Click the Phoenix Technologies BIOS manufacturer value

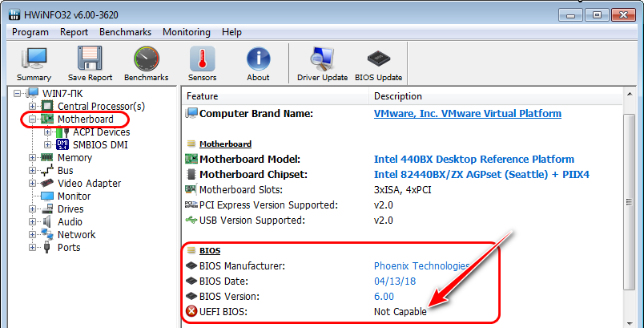pyautogui.click(x=421, y=266)
